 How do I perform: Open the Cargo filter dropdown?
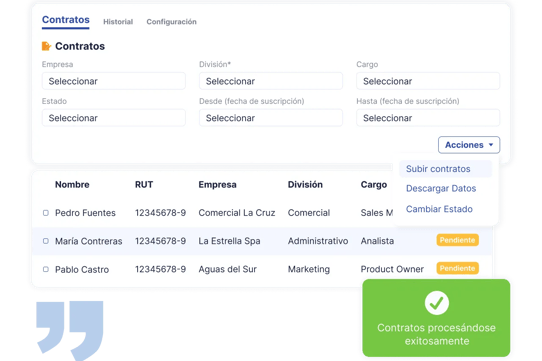(428, 81)
